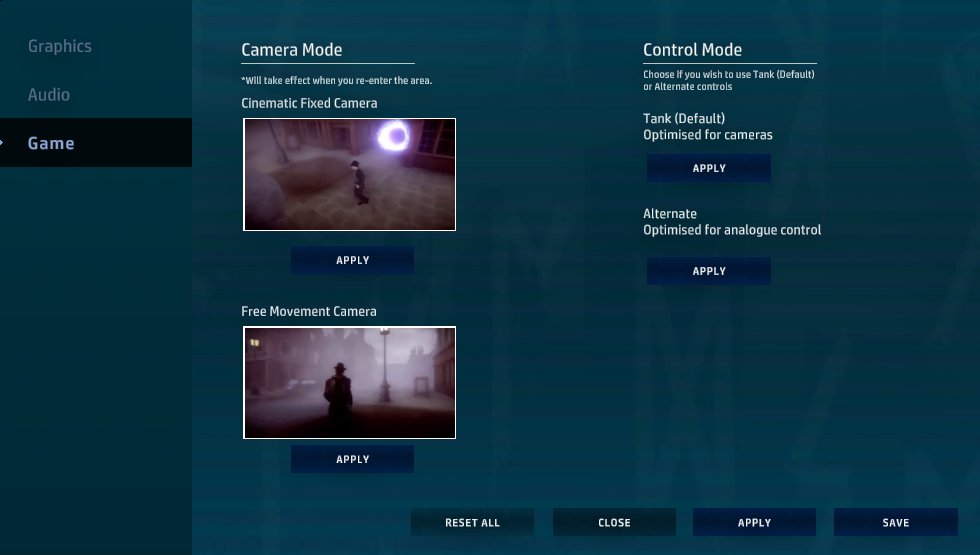Click the 'Free Movement Camera' label
Screen dimensions: 980x555
[309, 311]
